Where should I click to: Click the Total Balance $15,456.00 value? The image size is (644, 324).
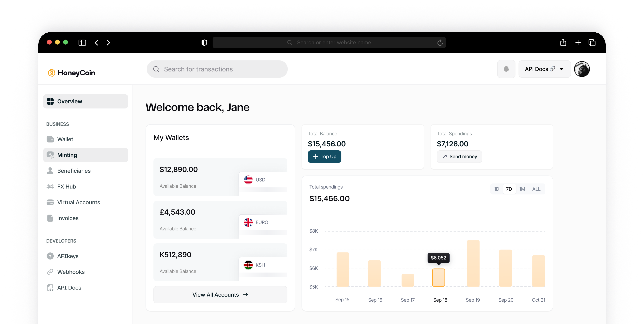[x=327, y=144]
